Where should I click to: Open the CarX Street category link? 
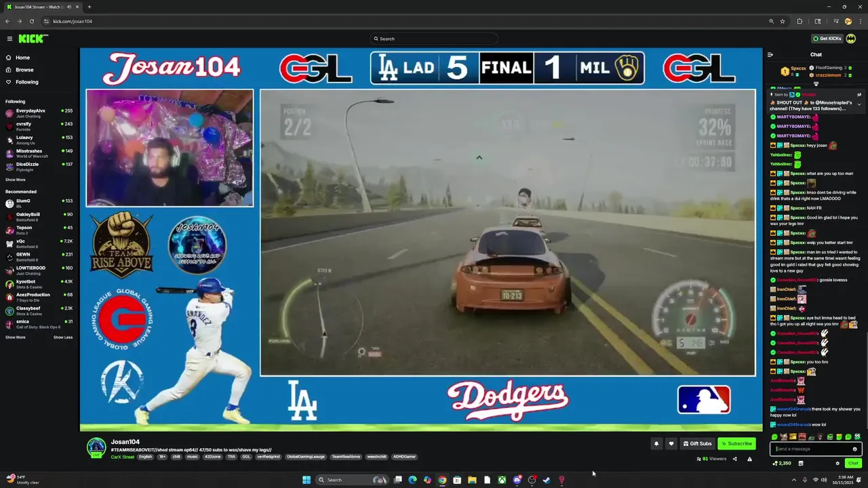pos(123,457)
